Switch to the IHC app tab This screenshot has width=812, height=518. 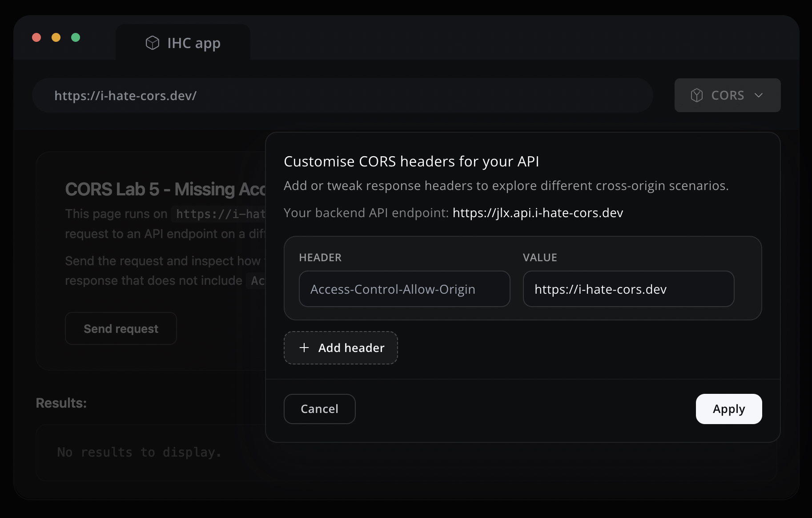(183, 43)
